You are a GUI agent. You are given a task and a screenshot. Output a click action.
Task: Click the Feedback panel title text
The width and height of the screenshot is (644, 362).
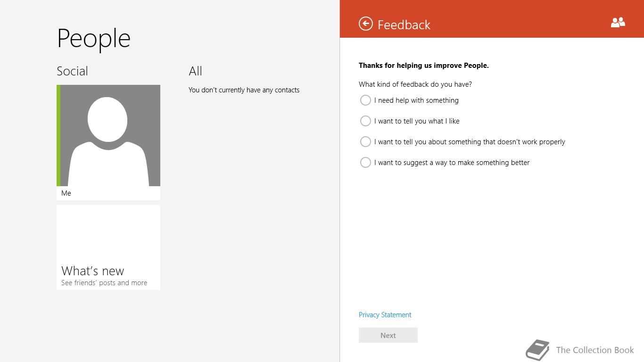pos(404,25)
